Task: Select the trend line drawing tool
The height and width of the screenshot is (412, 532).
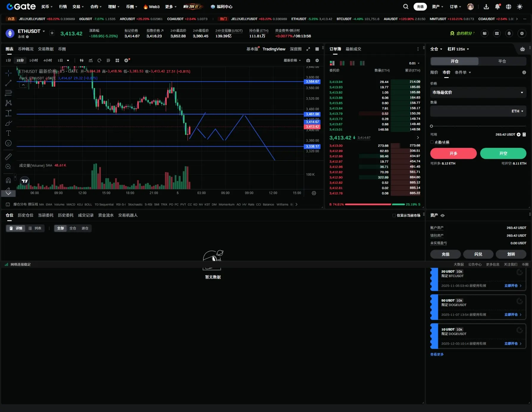Action: point(8,83)
